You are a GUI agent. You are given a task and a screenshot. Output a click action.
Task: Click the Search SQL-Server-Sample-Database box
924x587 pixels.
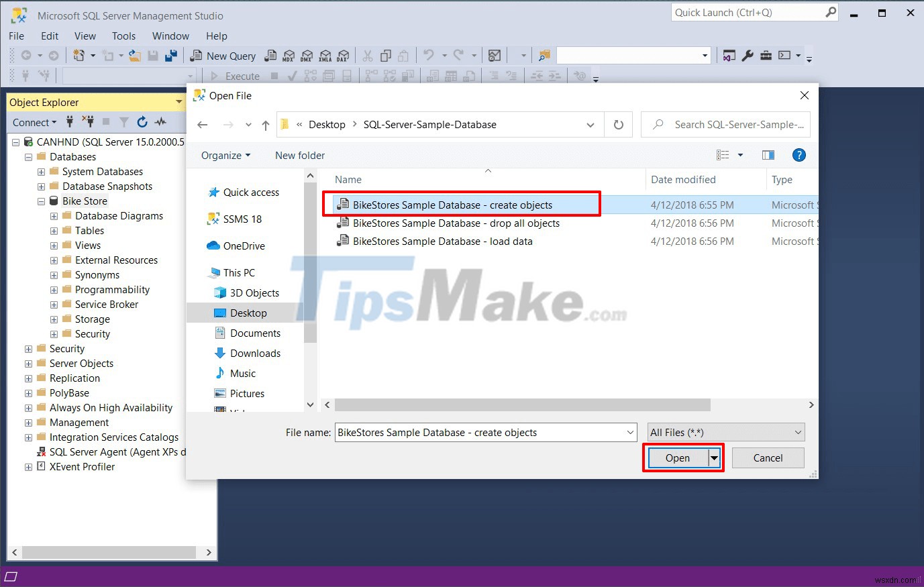tap(726, 125)
